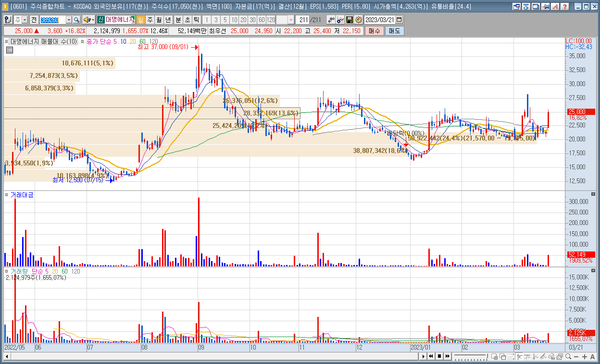Select the 초 (second) chart period
600x364 pixels.
pos(187,20)
